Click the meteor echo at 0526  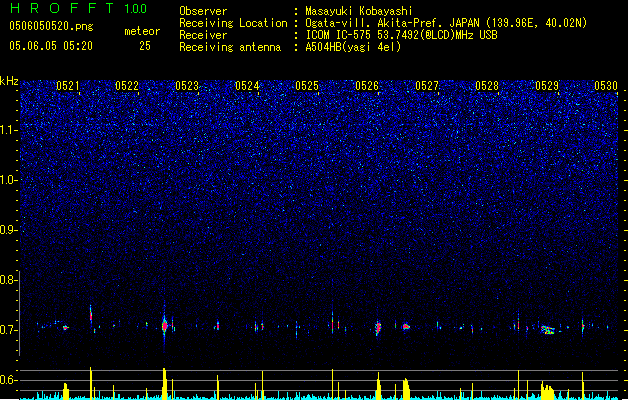pos(377,327)
